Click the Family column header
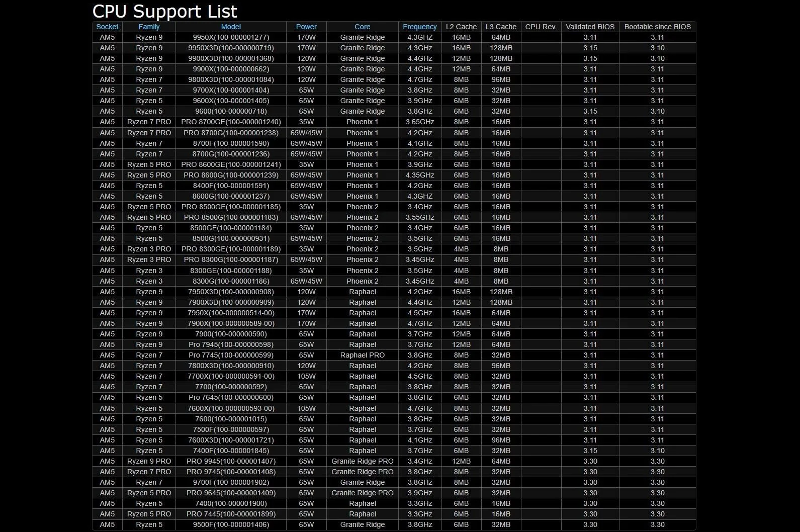800x532 pixels. [x=149, y=27]
